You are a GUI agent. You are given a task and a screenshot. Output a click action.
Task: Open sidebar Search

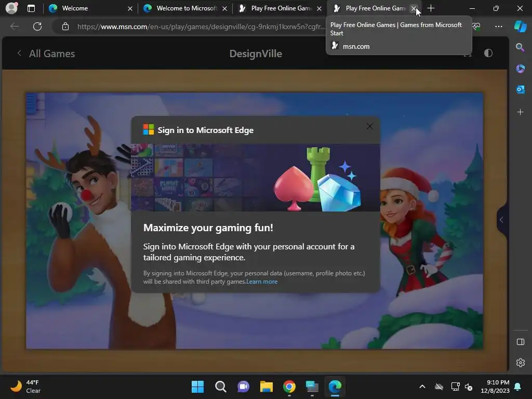[520, 47]
